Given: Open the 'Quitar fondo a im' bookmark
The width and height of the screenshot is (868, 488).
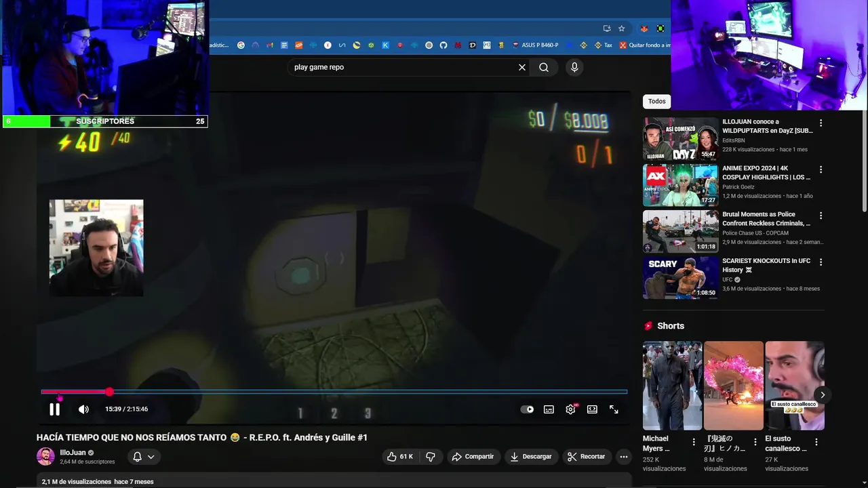Looking at the screenshot, I should pyautogui.click(x=645, y=45).
